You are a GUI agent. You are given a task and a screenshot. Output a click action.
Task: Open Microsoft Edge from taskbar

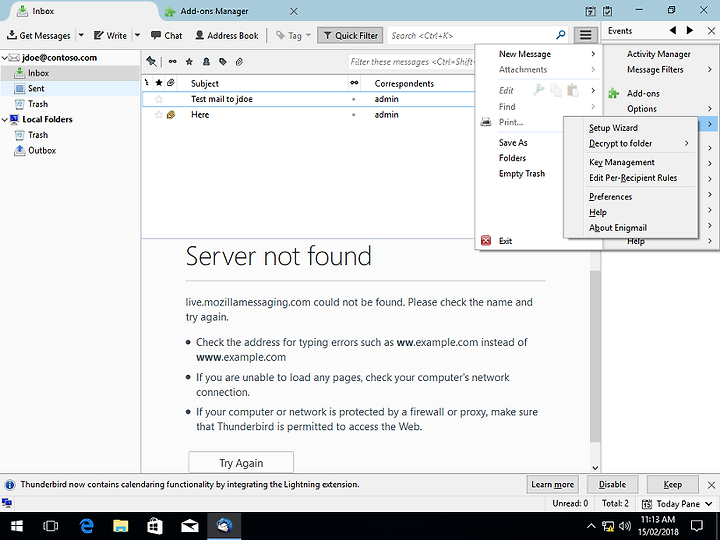86,525
